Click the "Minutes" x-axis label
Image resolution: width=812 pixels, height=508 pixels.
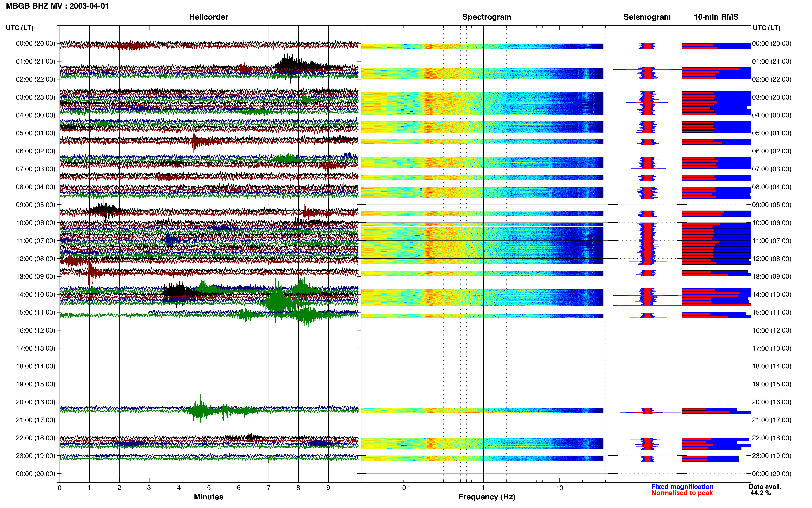click(209, 497)
